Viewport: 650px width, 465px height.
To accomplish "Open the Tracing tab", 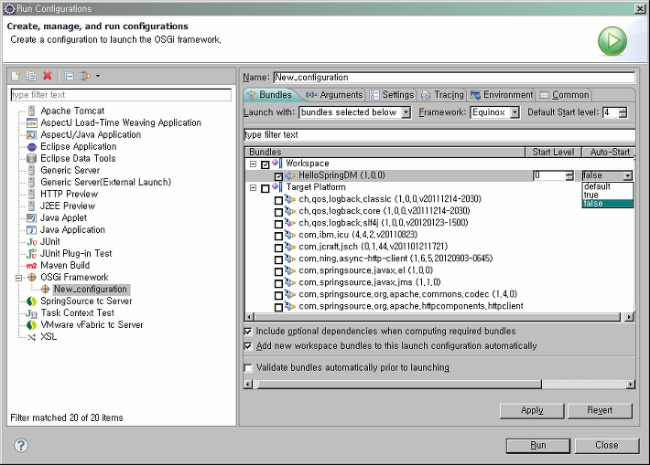I will tap(442, 95).
